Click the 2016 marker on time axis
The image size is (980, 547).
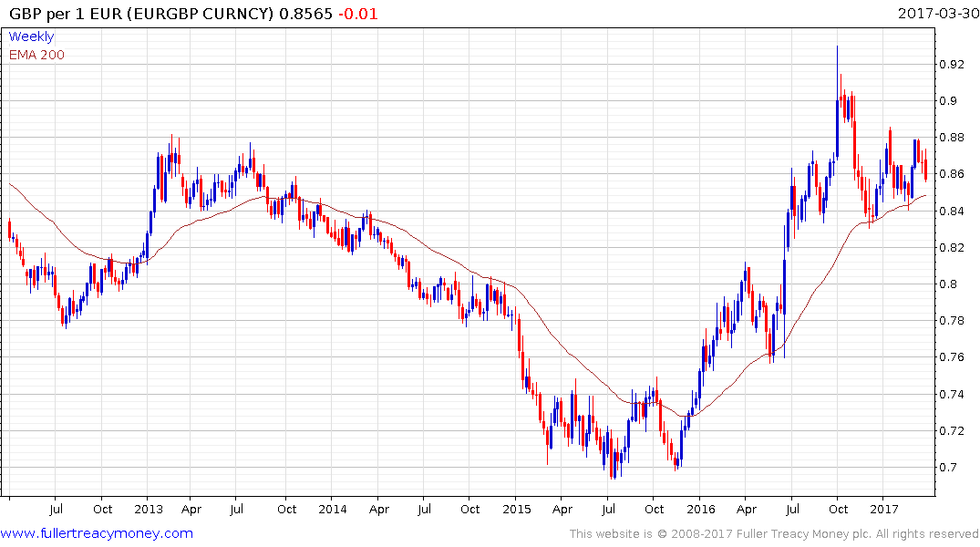(701, 509)
